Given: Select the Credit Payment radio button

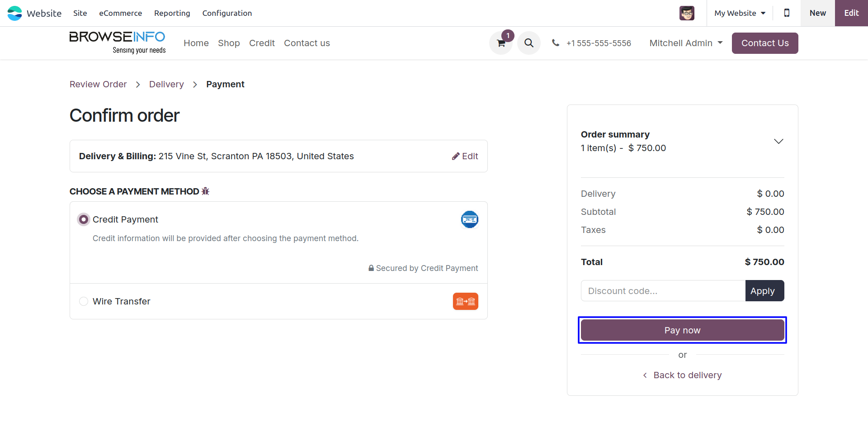Looking at the screenshot, I should tap(84, 219).
